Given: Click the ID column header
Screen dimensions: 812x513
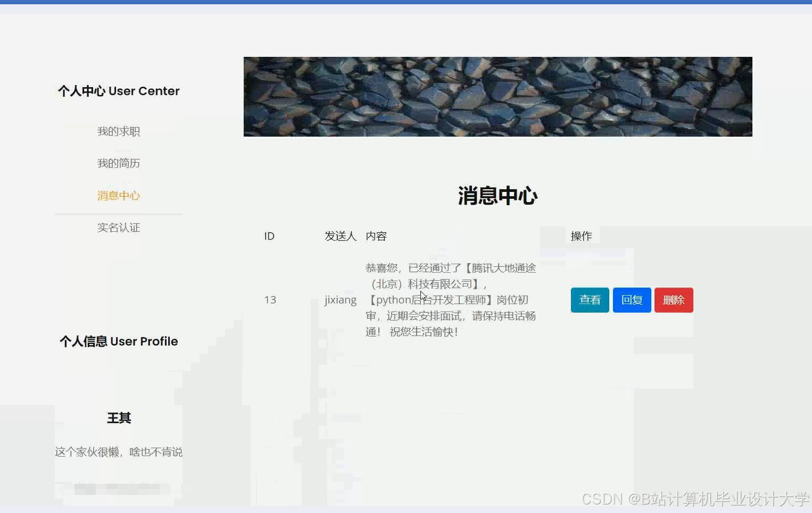Looking at the screenshot, I should [269, 236].
